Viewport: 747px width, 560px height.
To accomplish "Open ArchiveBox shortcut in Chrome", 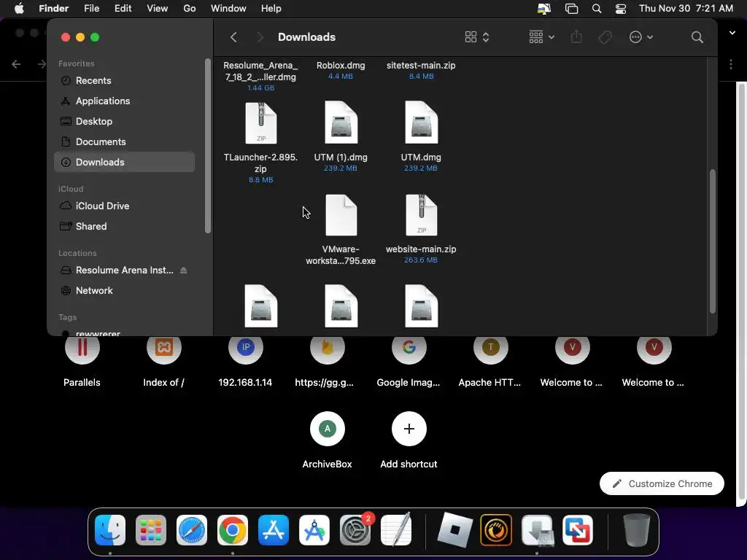I will [x=328, y=440].
